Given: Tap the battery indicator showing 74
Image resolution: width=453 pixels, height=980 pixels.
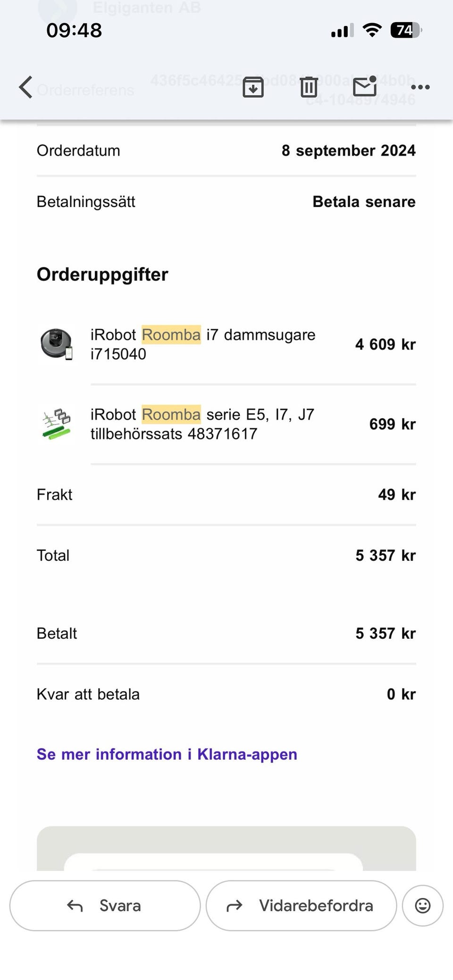Looking at the screenshot, I should click(405, 31).
